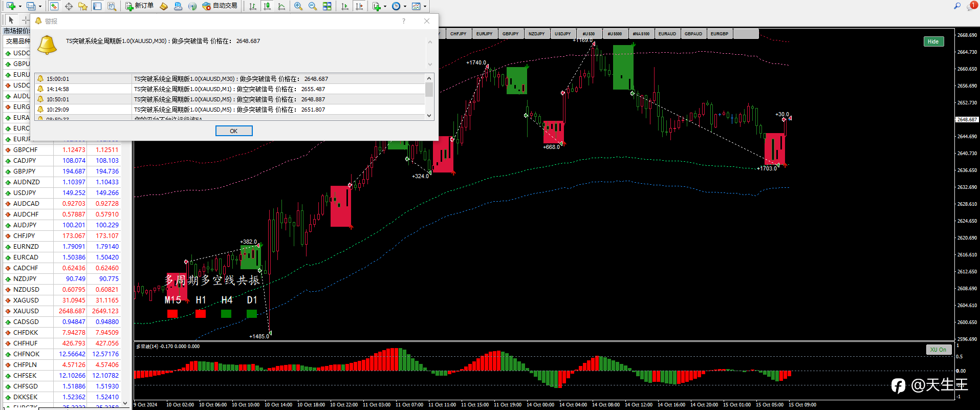Select CHFHUF in Market Watch
The height and width of the screenshot is (410, 980).
click(x=62, y=343)
